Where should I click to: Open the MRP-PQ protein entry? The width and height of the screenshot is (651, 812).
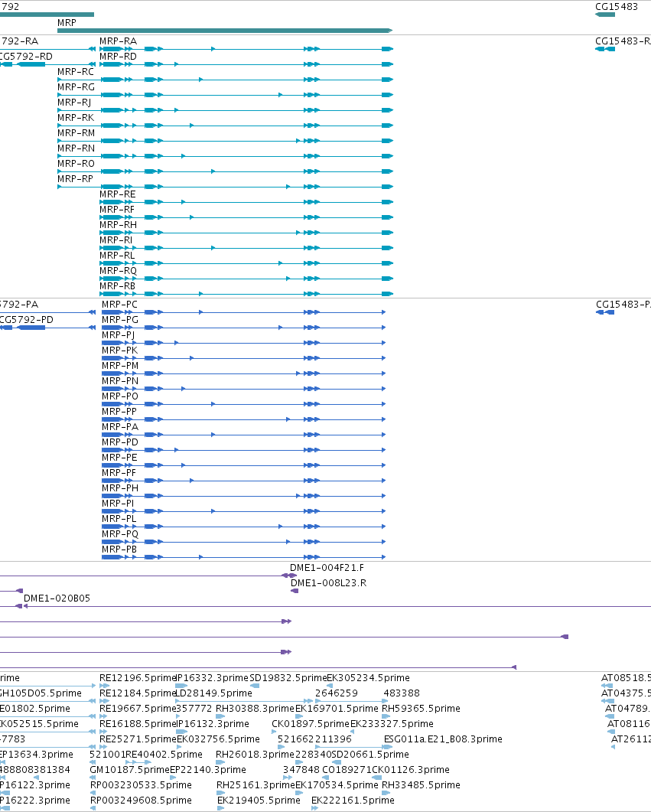pos(120,534)
